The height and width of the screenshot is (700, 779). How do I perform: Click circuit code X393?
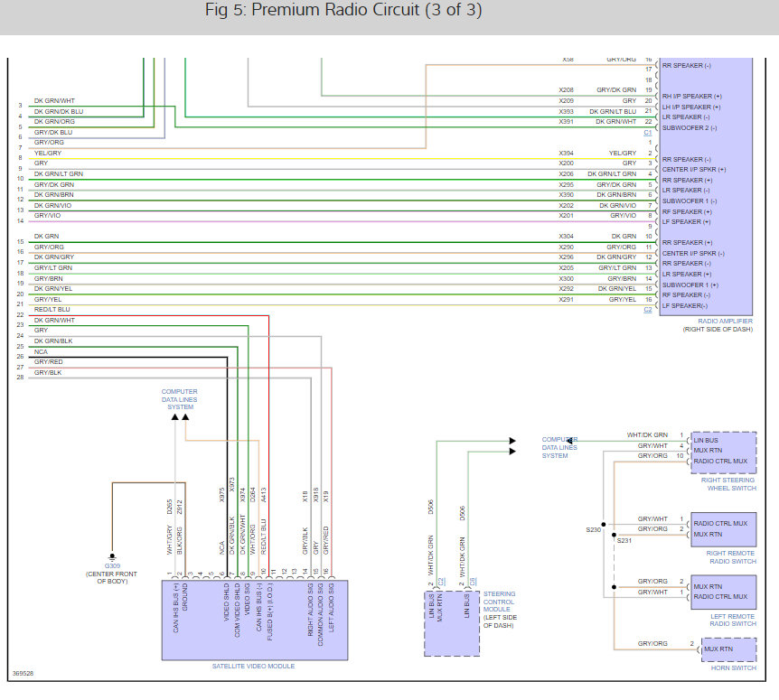tap(566, 111)
